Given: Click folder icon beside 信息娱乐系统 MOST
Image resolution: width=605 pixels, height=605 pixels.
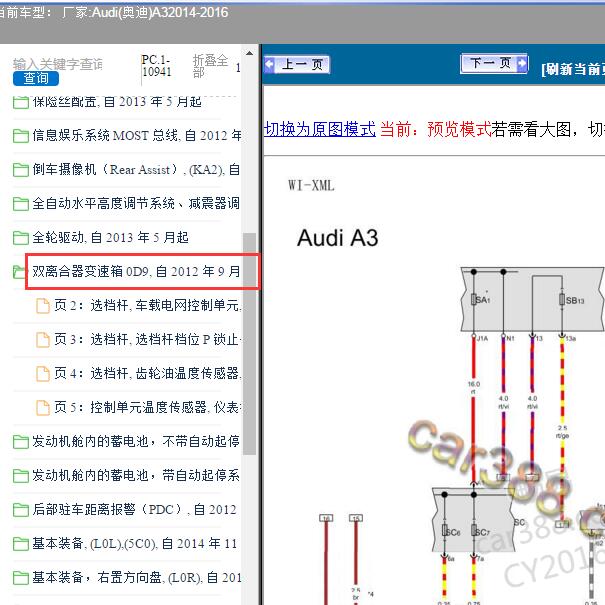Looking at the screenshot, I should click(20, 136).
